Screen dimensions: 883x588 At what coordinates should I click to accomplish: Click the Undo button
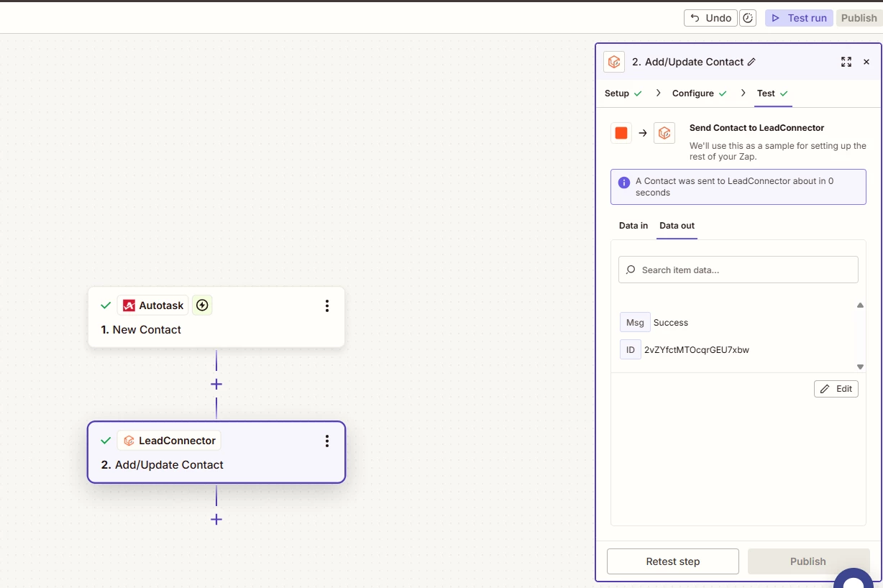pos(710,18)
